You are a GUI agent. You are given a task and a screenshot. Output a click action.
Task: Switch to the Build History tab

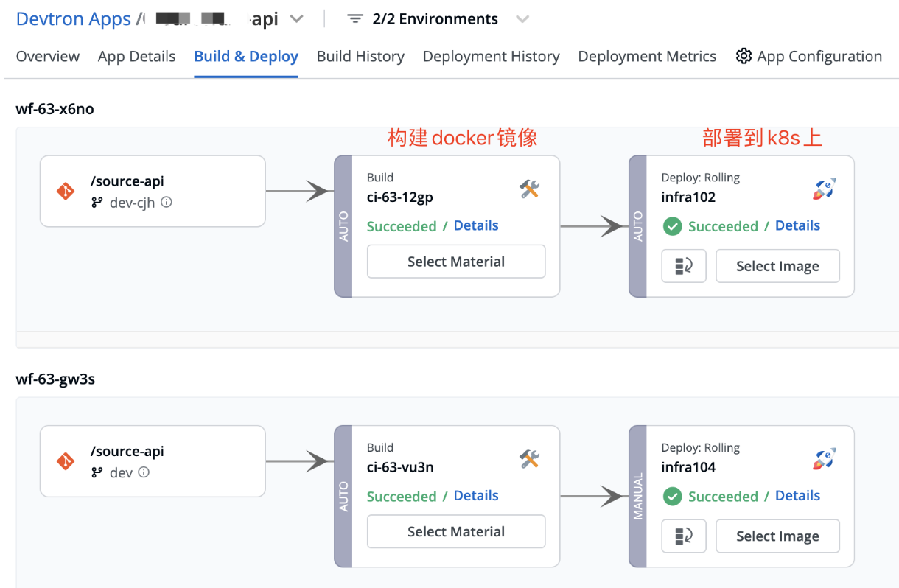(360, 55)
